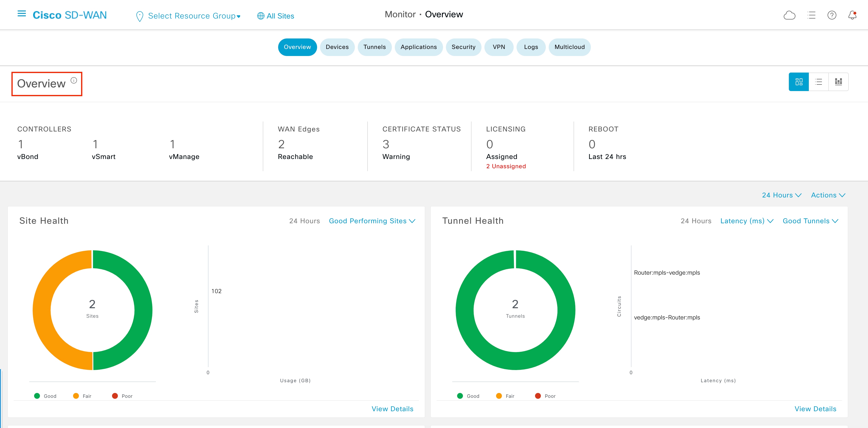Click the Cisco SD-WAN logo
Screen dimensions: 868x428
click(x=70, y=15)
